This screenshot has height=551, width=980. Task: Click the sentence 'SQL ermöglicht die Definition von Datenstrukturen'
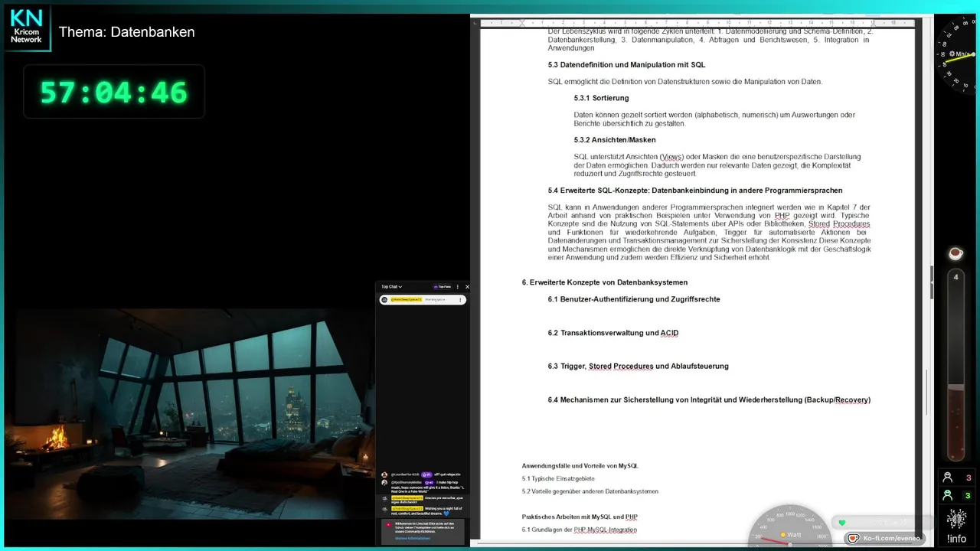click(685, 82)
